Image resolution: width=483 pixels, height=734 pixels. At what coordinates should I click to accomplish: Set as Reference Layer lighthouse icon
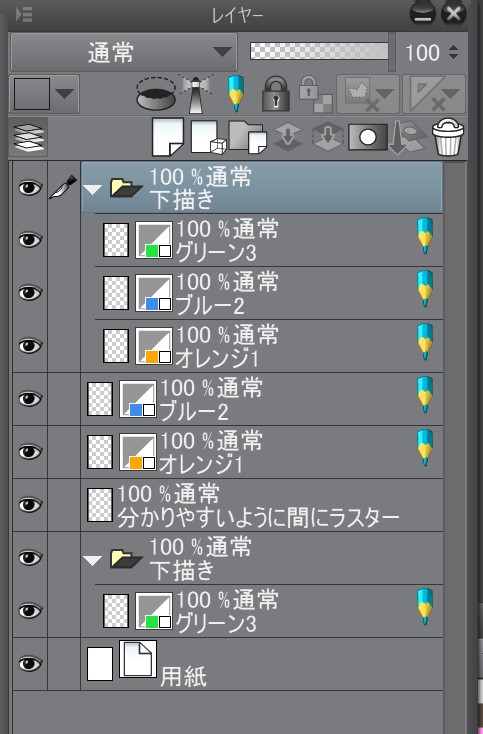197,93
